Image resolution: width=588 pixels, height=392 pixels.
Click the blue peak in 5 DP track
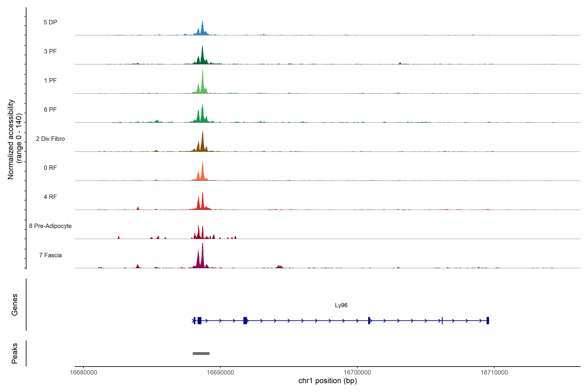(203, 29)
